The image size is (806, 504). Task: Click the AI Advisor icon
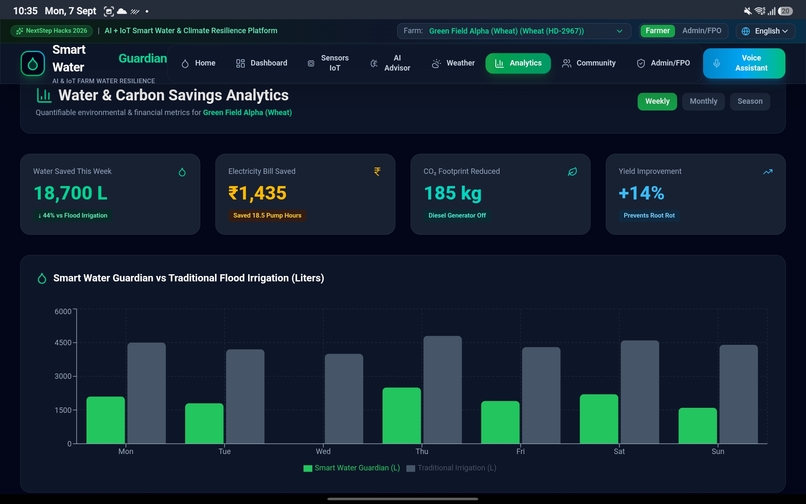pos(374,63)
